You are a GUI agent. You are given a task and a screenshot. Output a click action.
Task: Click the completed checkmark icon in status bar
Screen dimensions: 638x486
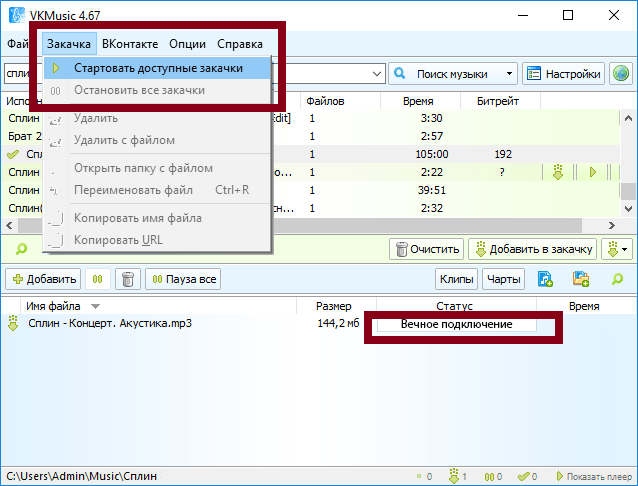tap(524, 476)
